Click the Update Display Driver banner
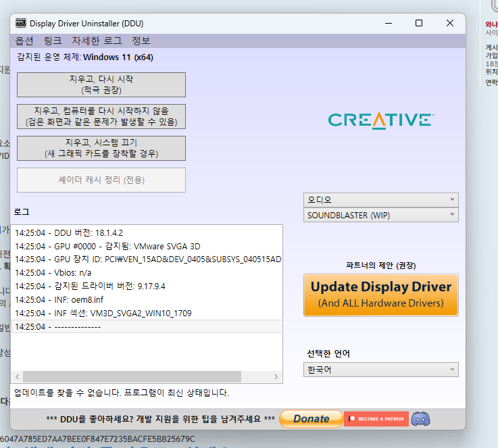Screen dimensions: 498x448 tap(381, 295)
